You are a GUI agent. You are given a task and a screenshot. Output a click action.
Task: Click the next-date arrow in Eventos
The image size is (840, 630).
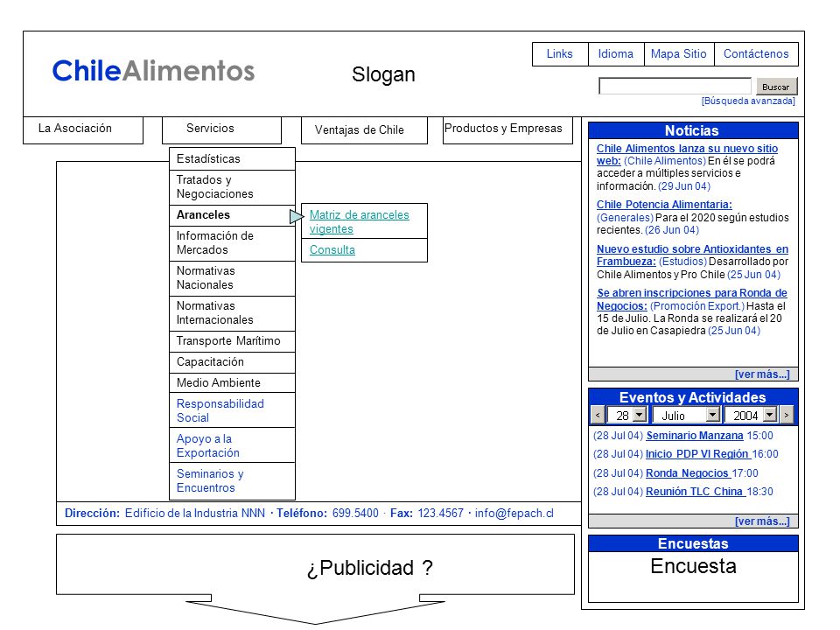point(786,415)
